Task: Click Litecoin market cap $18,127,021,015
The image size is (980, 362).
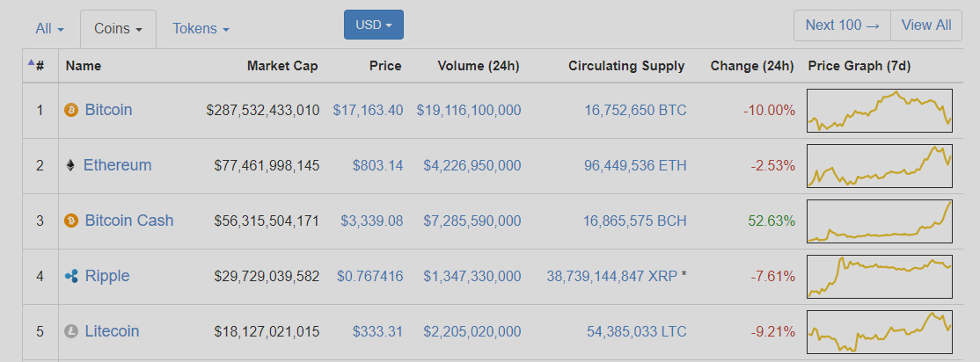Action: [x=267, y=331]
